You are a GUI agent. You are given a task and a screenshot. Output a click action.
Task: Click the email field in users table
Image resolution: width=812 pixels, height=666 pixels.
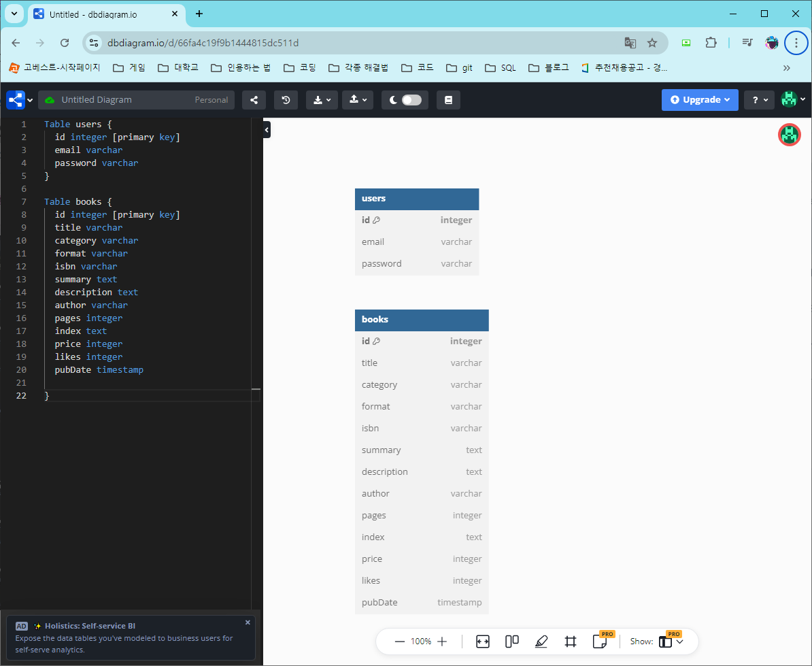click(x=417, y=242)
